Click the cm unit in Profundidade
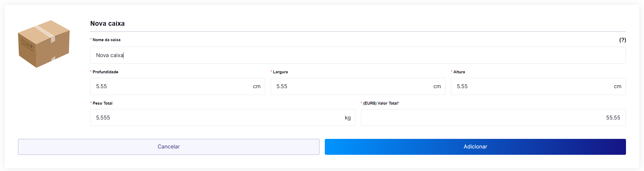The image size is (644, 171). click(x=257, y=87)
